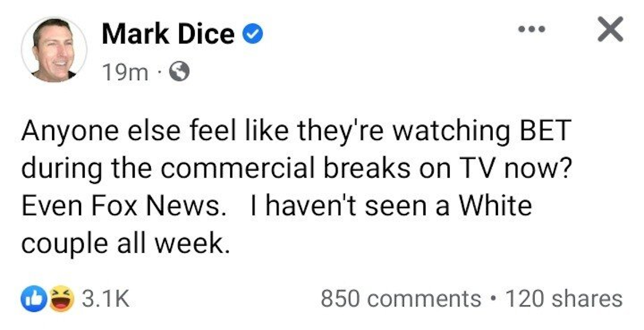Click the blue thumbs-up Like reaction icon
Screen dimensions: 644x330
click(x=31, y=298)
